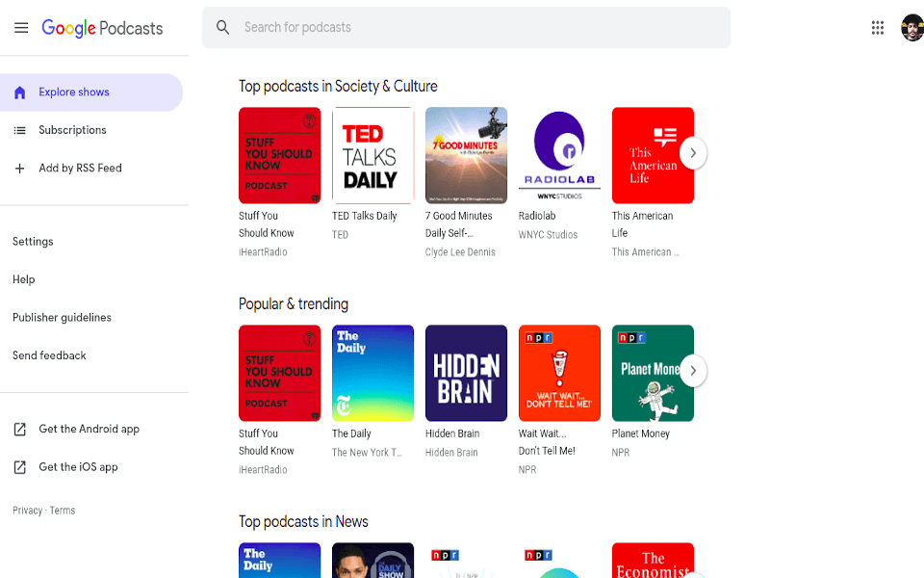The height and width of the screenshot is (578, 924).
Task: Open Stuff You Should Know thumbnail in Popular & trending
Action: tap(279, 374)
